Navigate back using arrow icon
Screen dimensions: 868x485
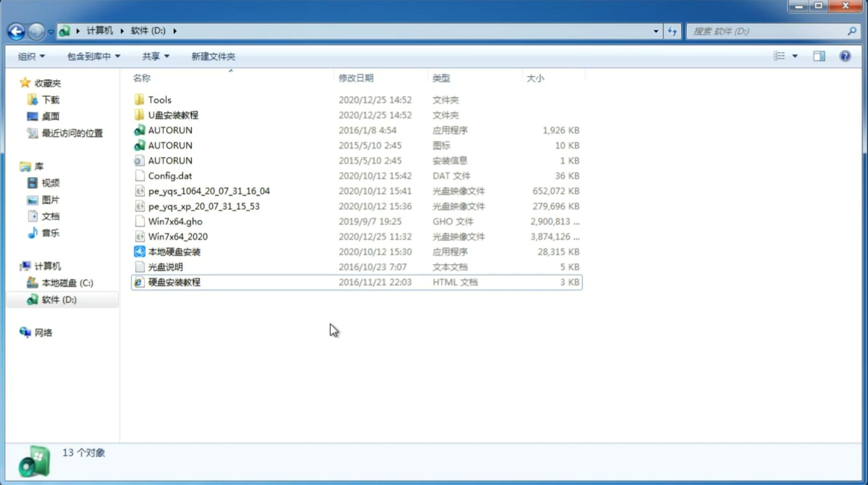point(16,30)
